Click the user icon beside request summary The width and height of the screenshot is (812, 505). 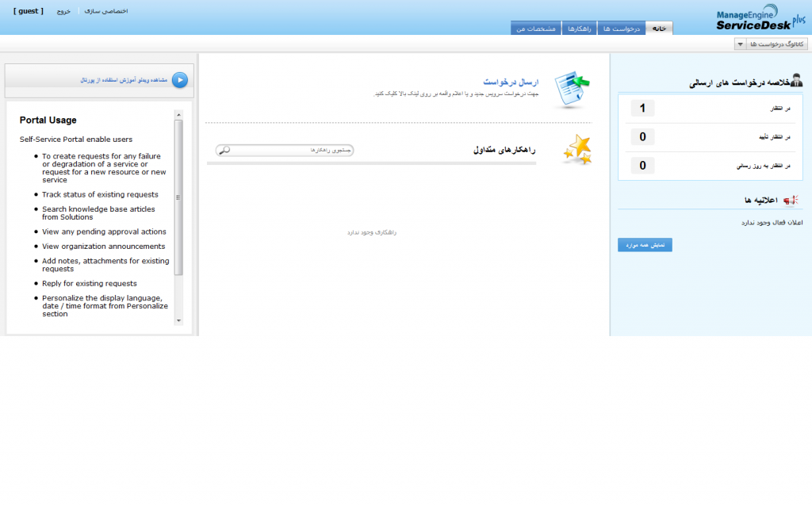[x=795, y=81]
